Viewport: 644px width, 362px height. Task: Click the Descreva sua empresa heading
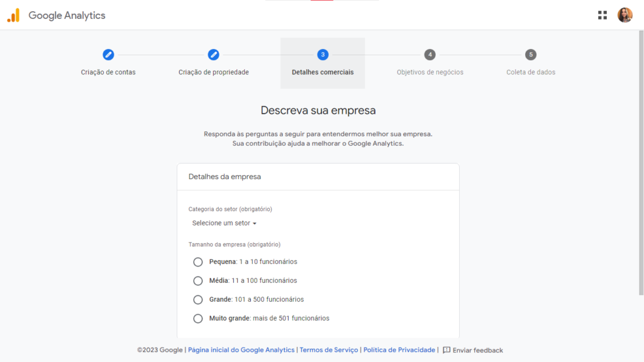[x=318, y=111]
